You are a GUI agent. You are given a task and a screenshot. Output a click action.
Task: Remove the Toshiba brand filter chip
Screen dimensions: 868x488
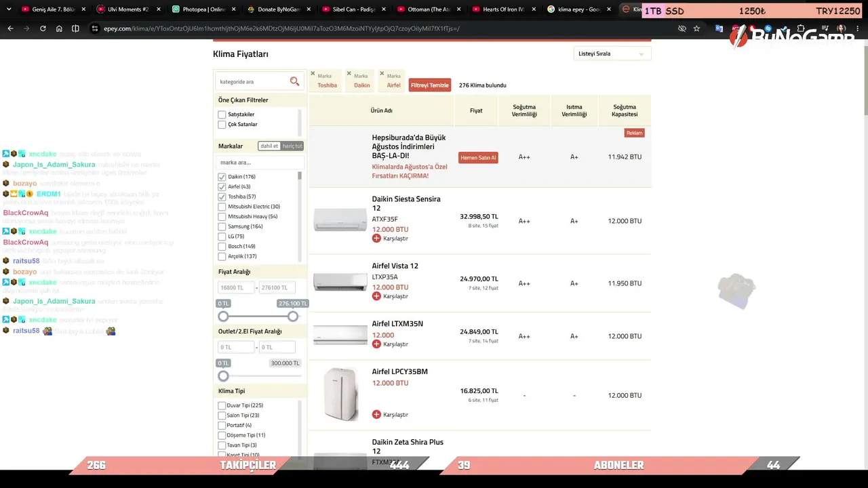click(313, 73)
